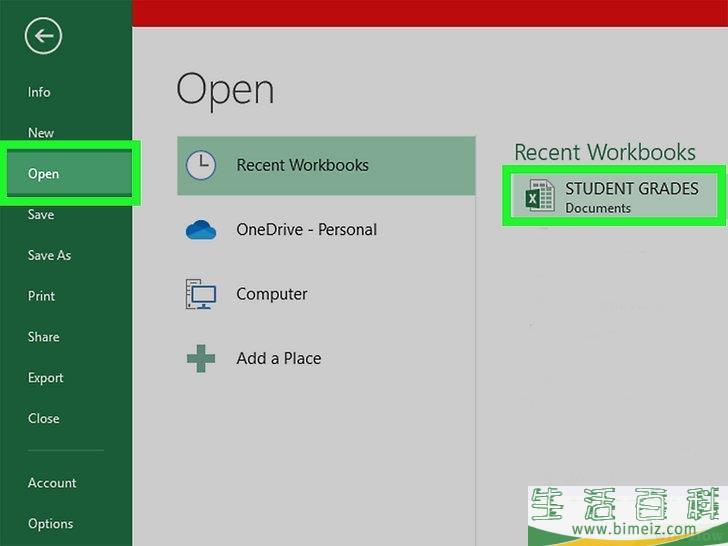Click the OneDrive cloud icon

201,230
